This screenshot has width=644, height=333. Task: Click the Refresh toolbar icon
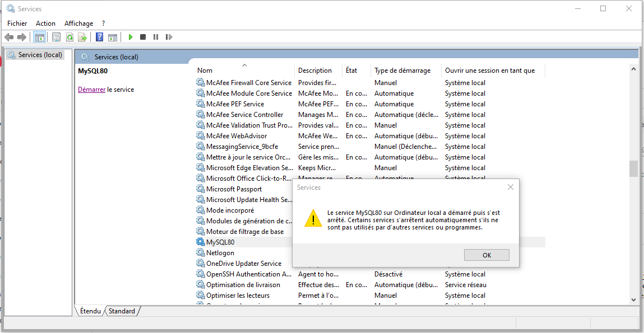70,37
